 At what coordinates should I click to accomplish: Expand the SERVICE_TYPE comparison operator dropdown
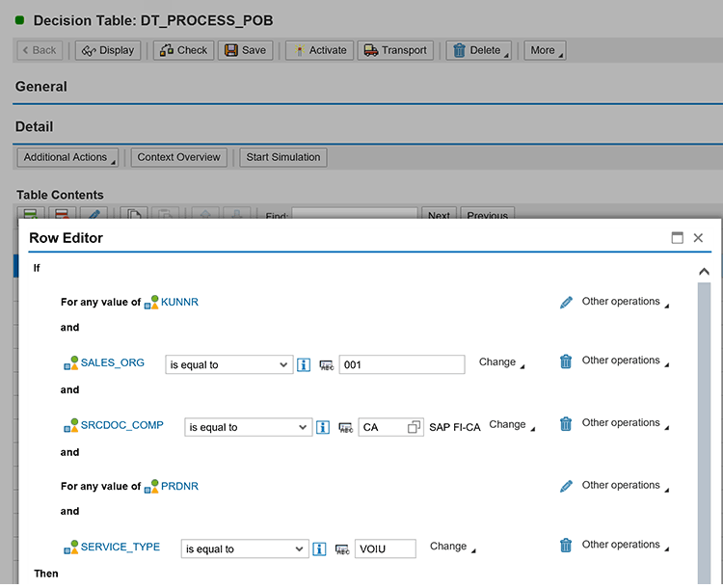tap(244, 548)
